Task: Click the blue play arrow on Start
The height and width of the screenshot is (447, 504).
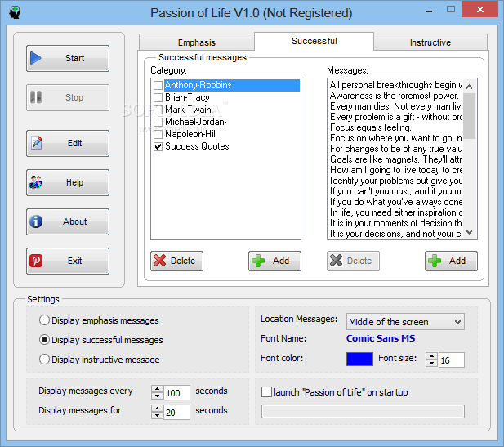Action: (x=36, y=58)
